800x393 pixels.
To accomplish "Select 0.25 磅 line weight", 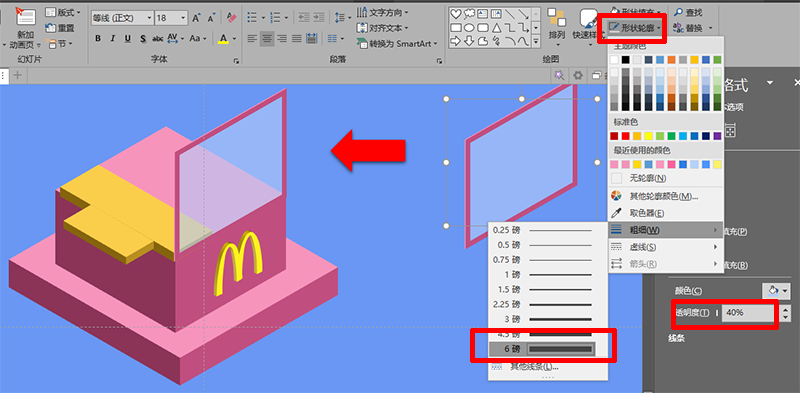I will coord(542,230).
